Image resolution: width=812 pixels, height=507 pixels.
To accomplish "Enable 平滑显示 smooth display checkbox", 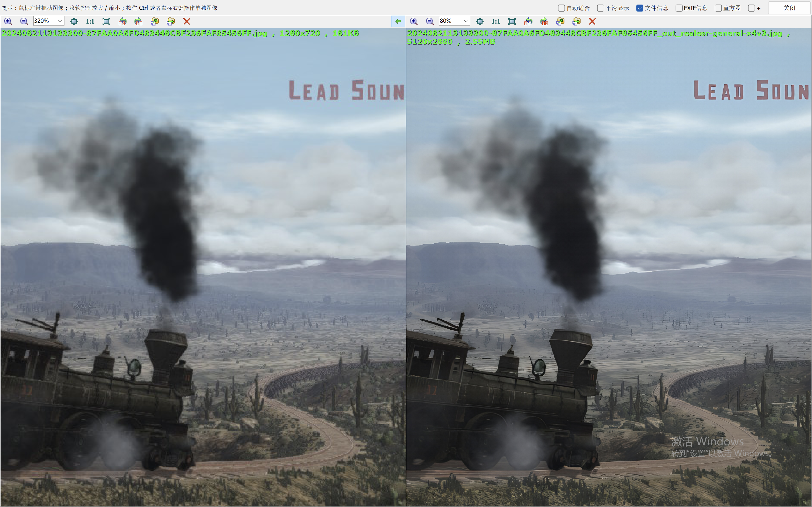I will click(x=601, y=8).
